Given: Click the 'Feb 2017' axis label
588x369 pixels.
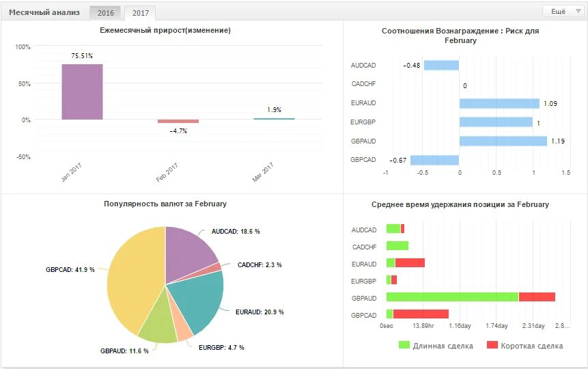Looking at the screenshot, I should click(167, 172).
